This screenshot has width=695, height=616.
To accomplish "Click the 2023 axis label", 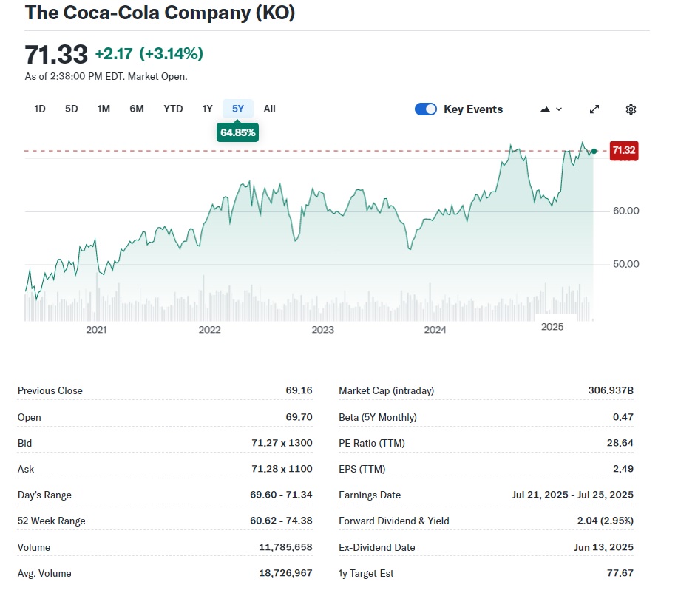I will [x=322, y=330].
